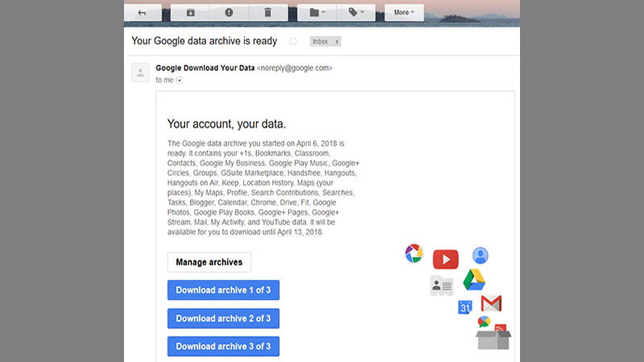644x362 pixels.
Task: Click the sender's avatar thumbnail
Action: tap(141, 74)
